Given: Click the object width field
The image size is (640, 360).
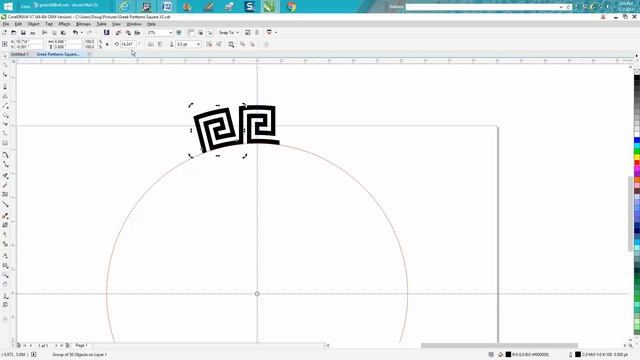Looking at the screenshot, I should [67, 42].
